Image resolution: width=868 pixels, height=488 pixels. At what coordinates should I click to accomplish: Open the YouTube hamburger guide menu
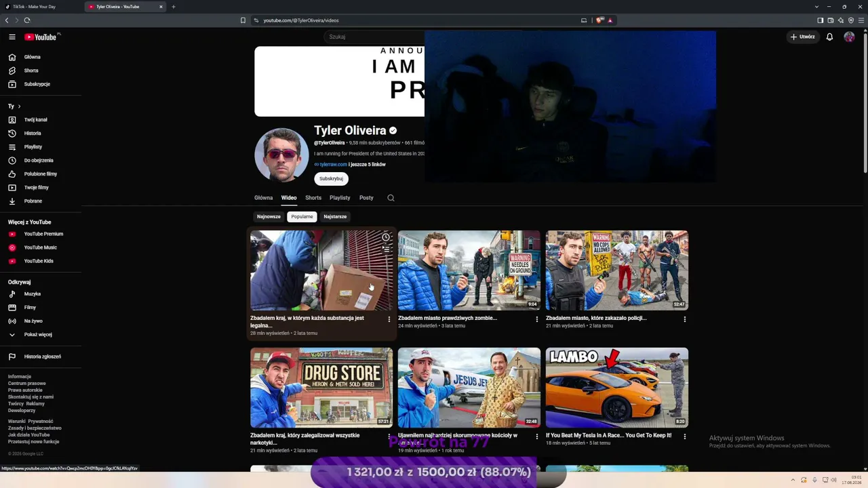12,37
